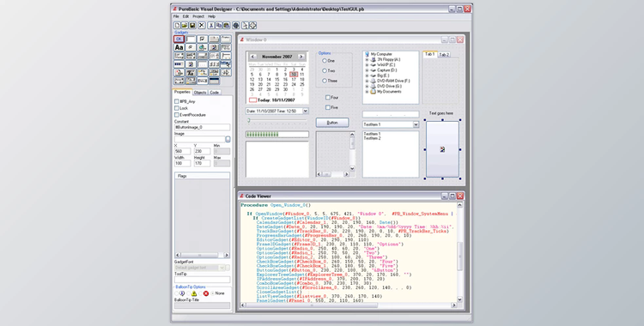Click the Paste toolbar icon
644x326 pixels.
click(227, 26)
